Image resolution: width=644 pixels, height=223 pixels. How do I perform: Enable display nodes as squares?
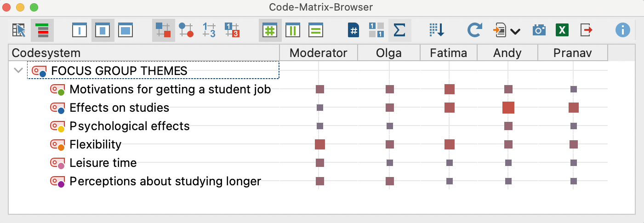click(x=163, y=30)
